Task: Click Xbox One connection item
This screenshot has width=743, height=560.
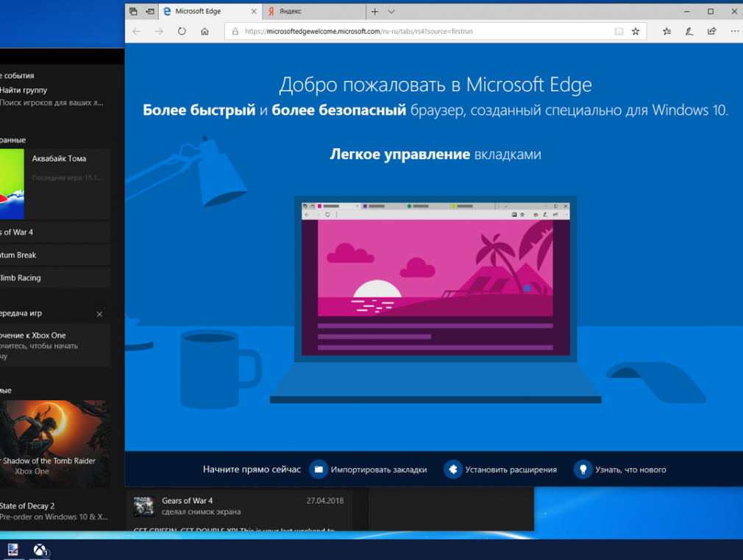Action: click(55, 345)
